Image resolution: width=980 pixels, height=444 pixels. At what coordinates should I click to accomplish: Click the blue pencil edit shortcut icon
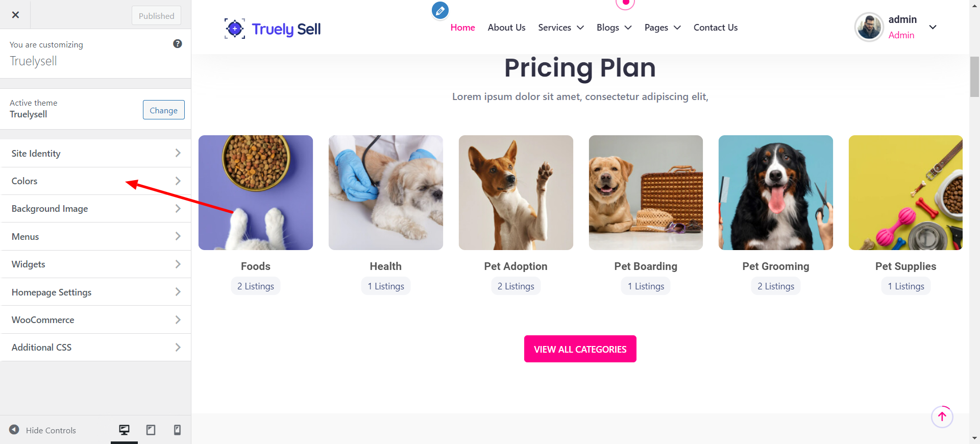(x=440, y=10)
